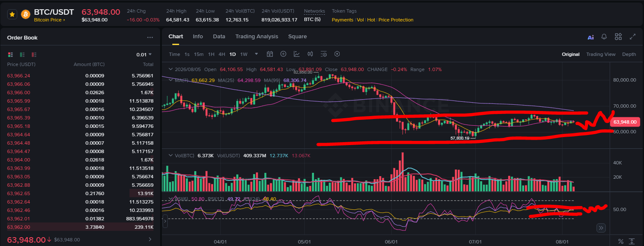The width and height of the screenshot is (644, 246).
Task: Click the Vol token tag
Action: [361, 20]
